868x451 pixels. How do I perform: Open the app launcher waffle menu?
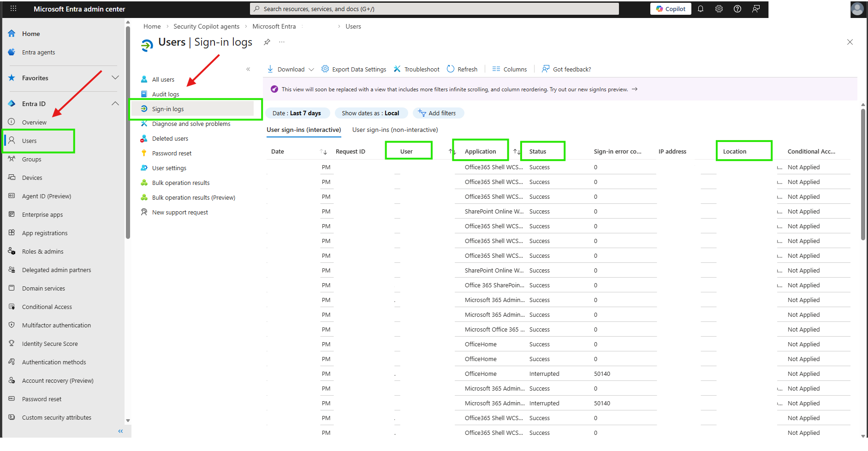pyautogui.click(x=13, y=9)
